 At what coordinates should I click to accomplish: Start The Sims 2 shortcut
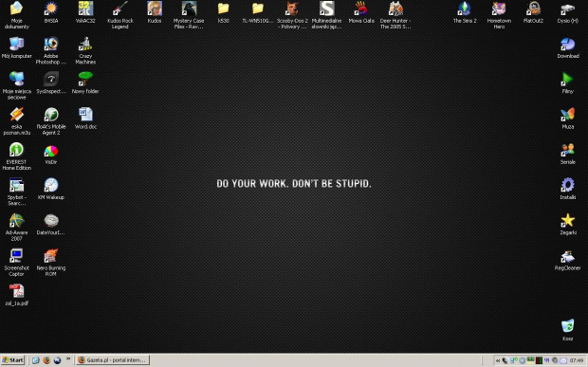tap(465, 12)
